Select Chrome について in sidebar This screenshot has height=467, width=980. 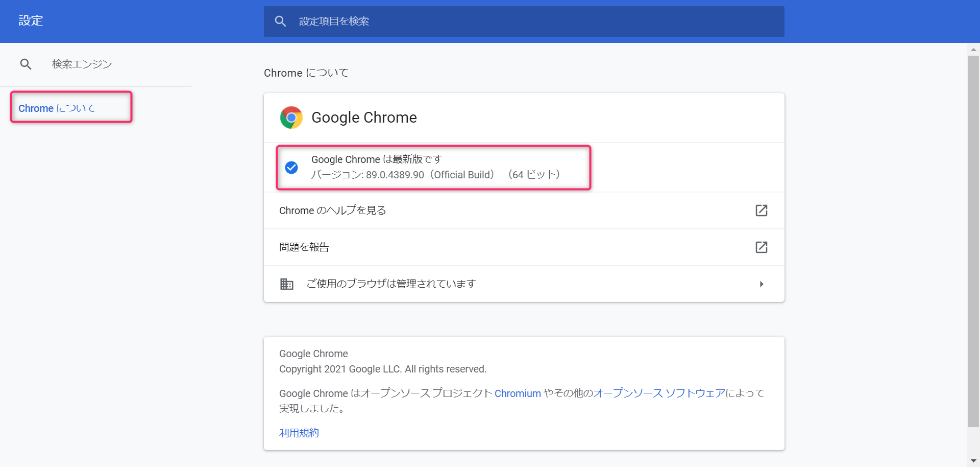[57, 108]
